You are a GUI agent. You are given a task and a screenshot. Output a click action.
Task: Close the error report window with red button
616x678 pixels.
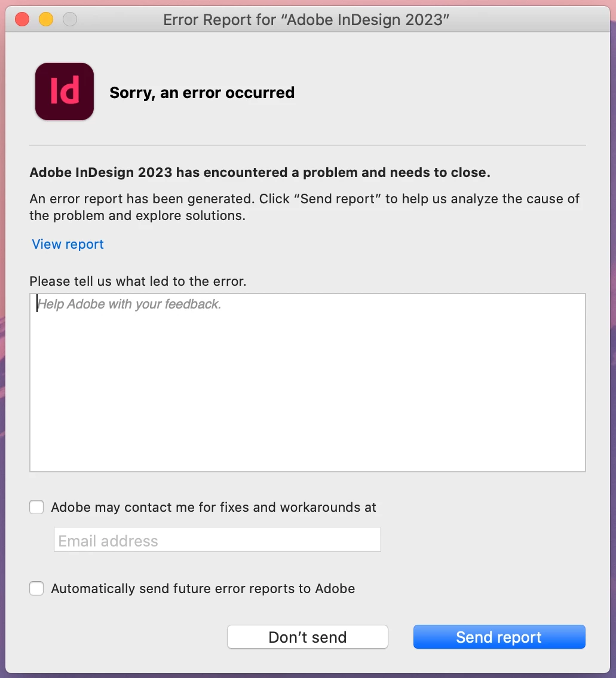coord(22,20)
